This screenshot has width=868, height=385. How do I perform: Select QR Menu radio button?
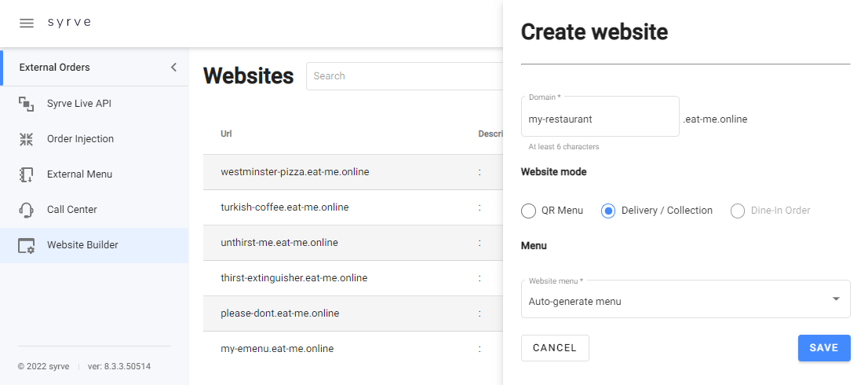coord(529,211)
